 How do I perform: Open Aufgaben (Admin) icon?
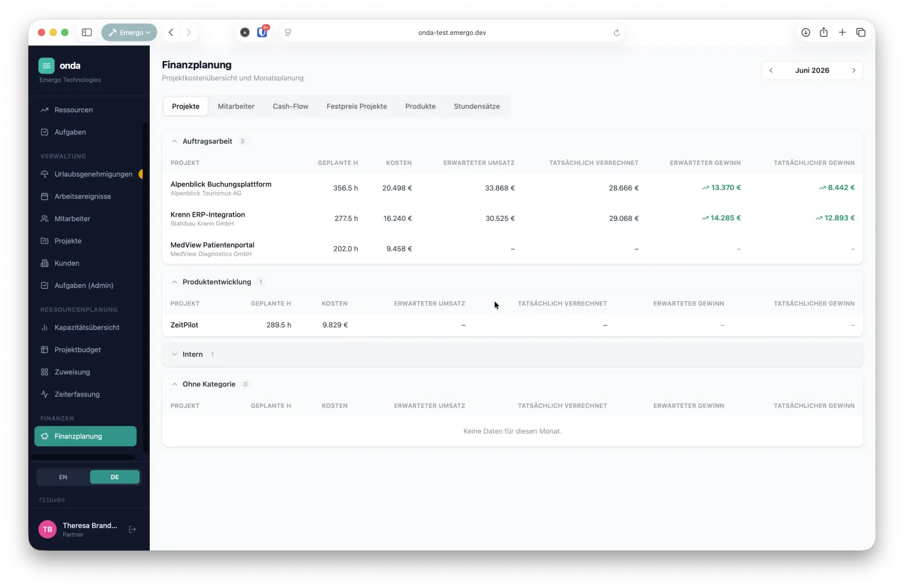point(45,286)
